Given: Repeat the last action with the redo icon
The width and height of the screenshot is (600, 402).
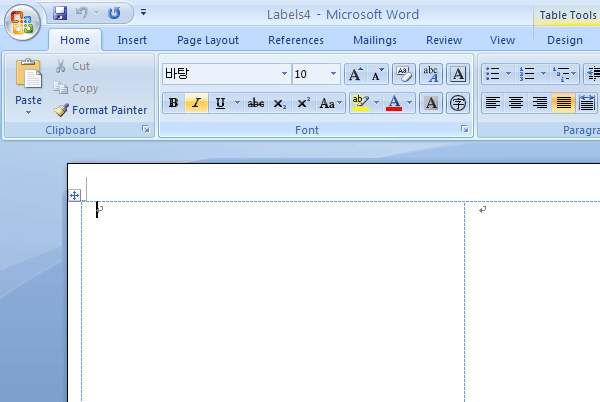Looking at the screenshot, I should coord(114,13).
